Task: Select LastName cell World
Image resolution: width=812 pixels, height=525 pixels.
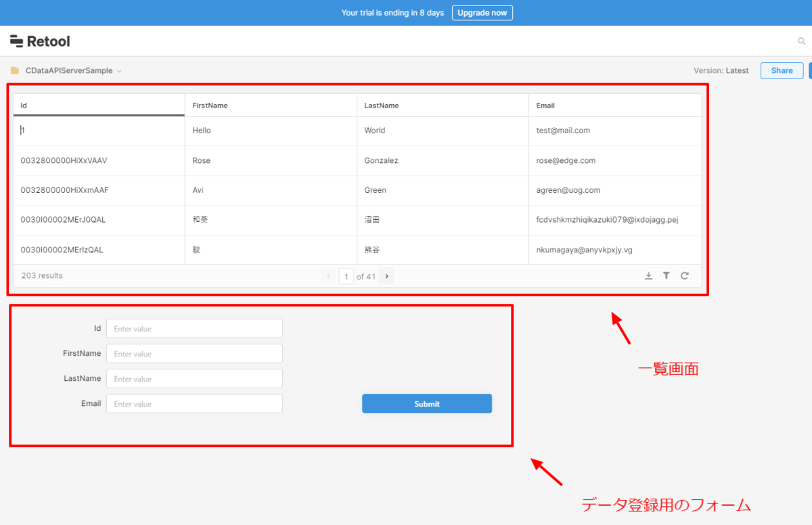Action: pos(443,131)
